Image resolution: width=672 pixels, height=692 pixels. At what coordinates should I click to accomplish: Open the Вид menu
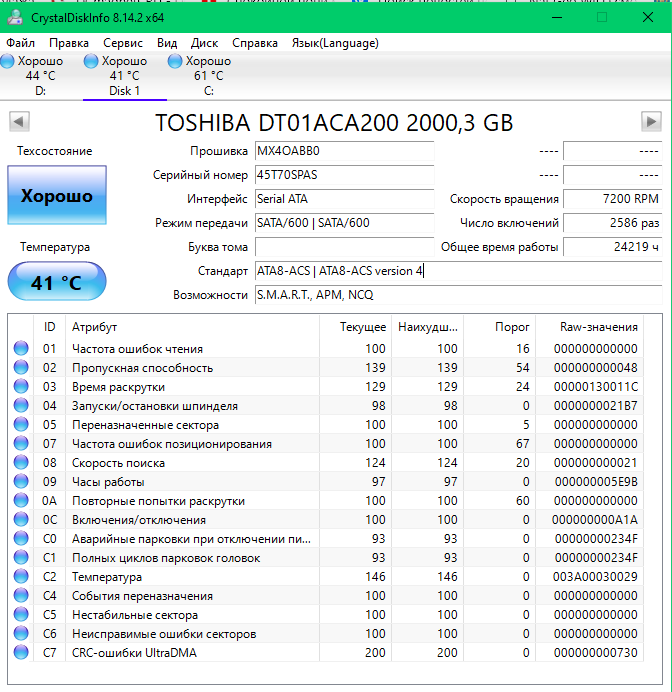[x=167, y=43]
